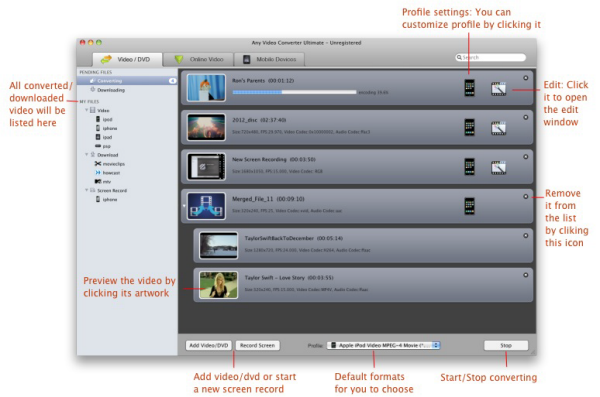Select the title 'Merged_File_11 (00:09:10)'

point(268,199)
